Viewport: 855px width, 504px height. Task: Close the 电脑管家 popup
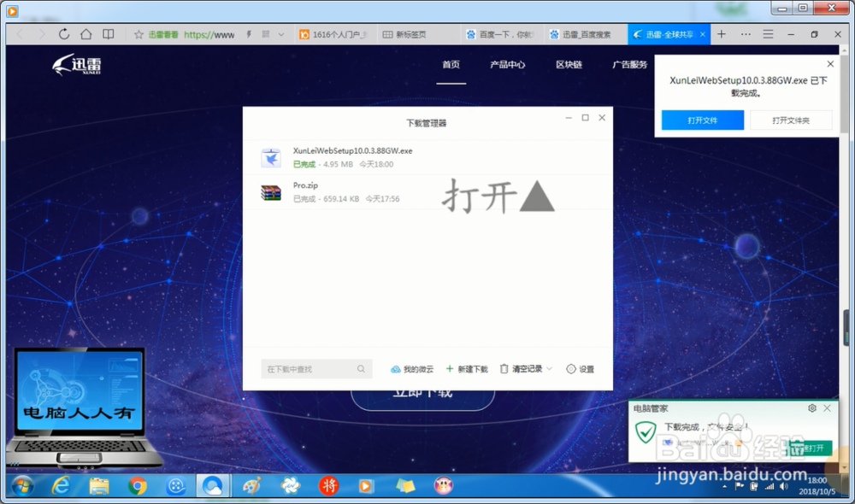point(827,408)
